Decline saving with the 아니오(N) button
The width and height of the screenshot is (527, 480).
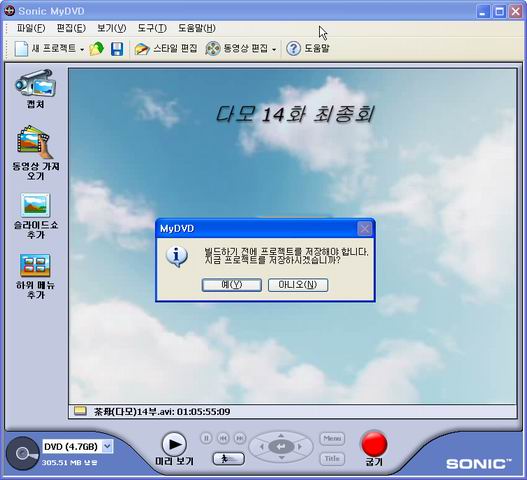pyautogui.click(x=298, y=285)
